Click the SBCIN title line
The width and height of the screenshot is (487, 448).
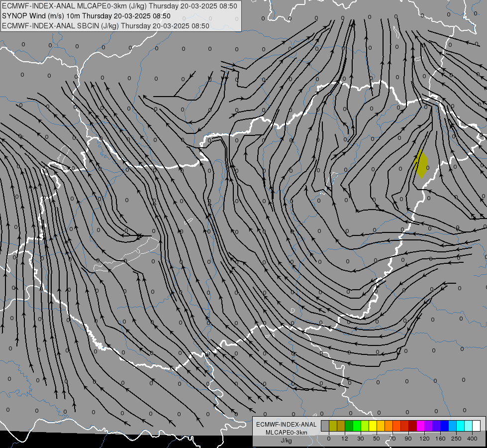point(105,26)
